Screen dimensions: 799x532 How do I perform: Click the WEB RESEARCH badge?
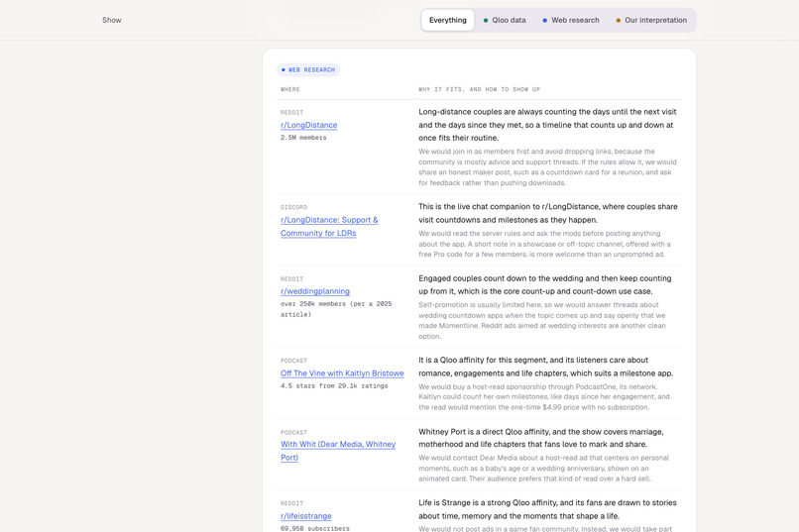[x=308, y=69]
